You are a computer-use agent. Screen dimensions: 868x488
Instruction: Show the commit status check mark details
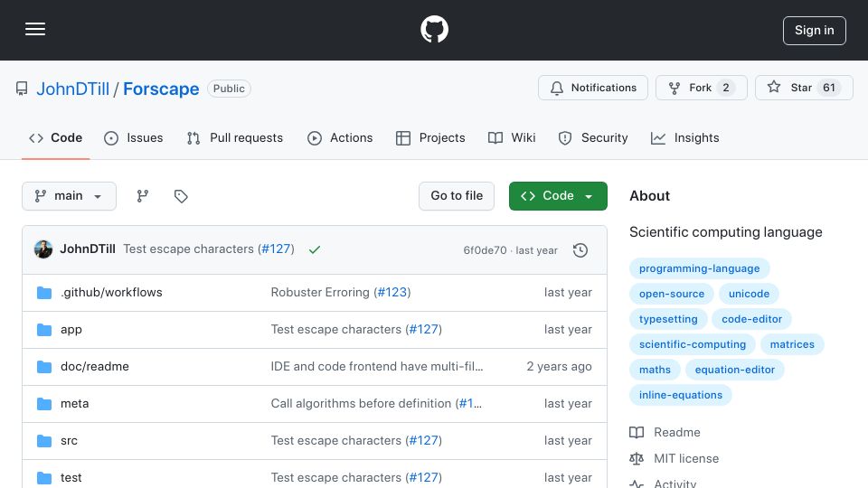[x=315, y=249]
